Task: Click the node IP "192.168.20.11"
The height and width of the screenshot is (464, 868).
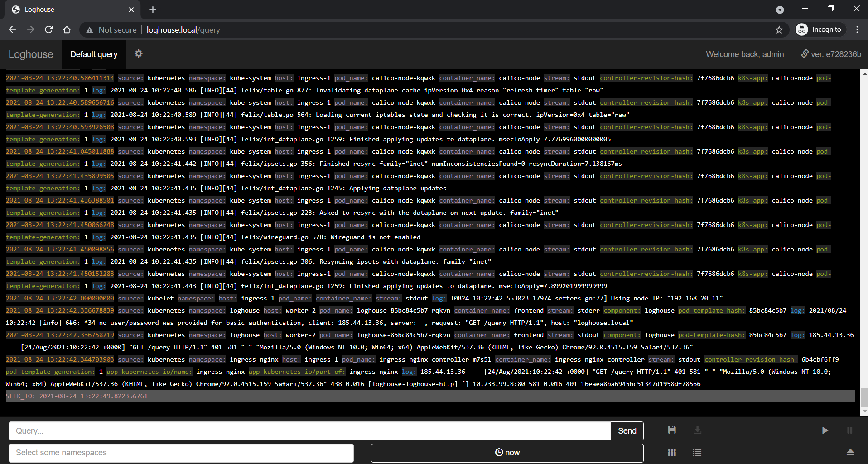Action: point(695,299)
